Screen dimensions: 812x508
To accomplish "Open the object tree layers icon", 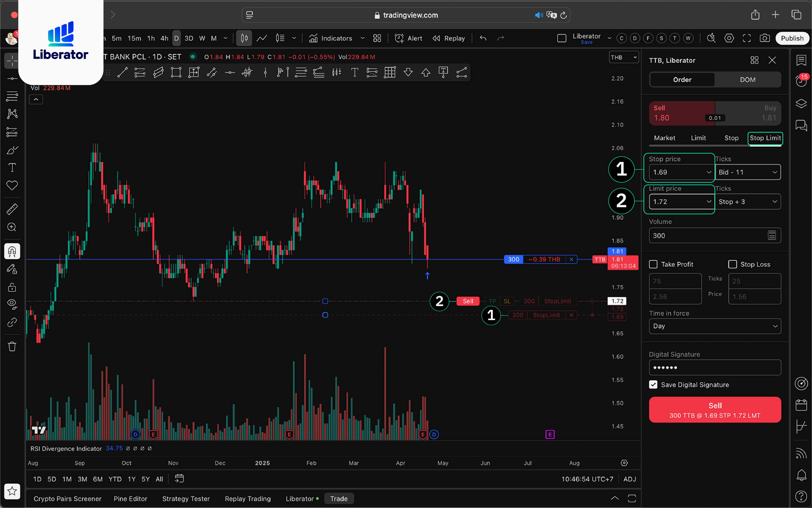I will click(x=801, y=104).
